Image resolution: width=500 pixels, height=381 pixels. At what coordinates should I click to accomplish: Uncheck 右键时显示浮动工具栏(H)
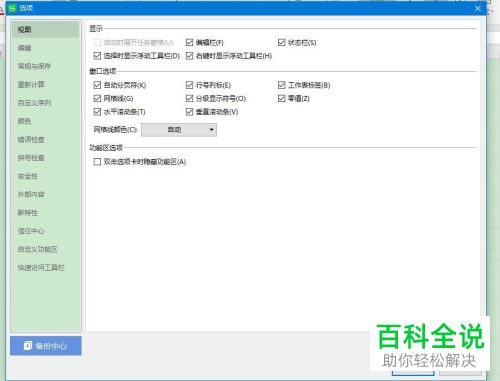pyautogui.click(x=189, y=56)
